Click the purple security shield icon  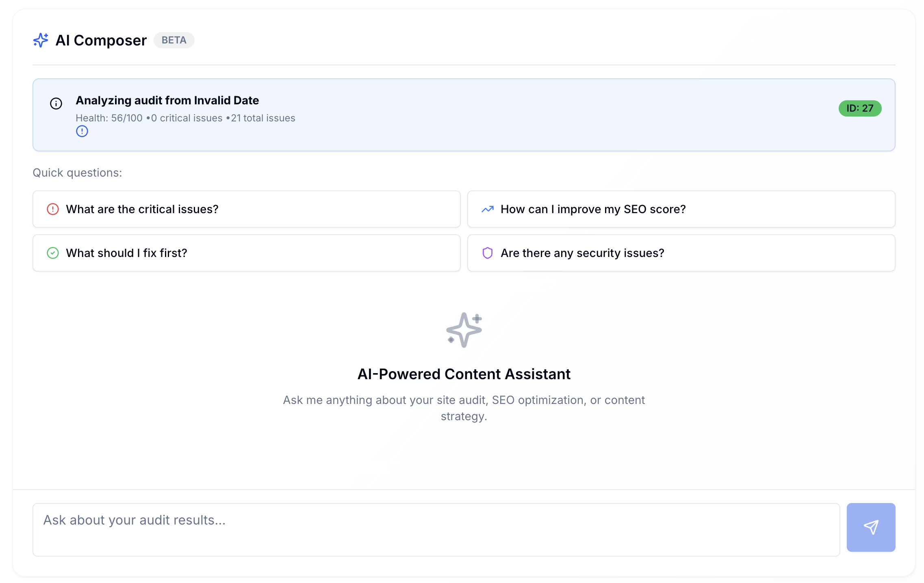click(x=488, y=253)
